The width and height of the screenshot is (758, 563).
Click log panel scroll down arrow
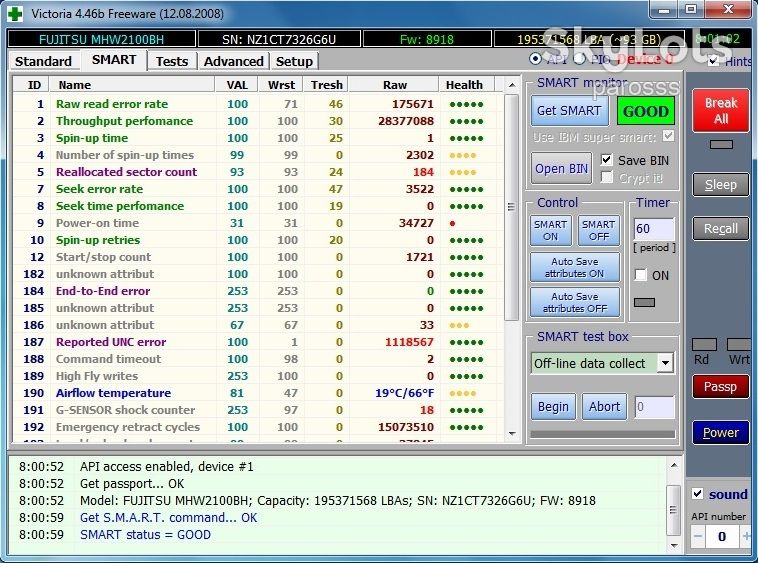pyautogui.click(x=673, y=546)
